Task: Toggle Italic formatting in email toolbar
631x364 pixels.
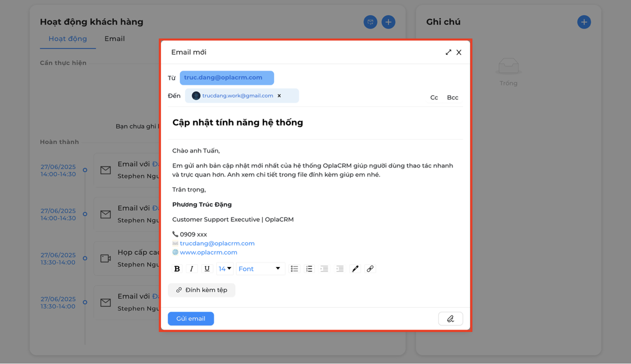Action: pyautogui.click(x=192, y=269)
